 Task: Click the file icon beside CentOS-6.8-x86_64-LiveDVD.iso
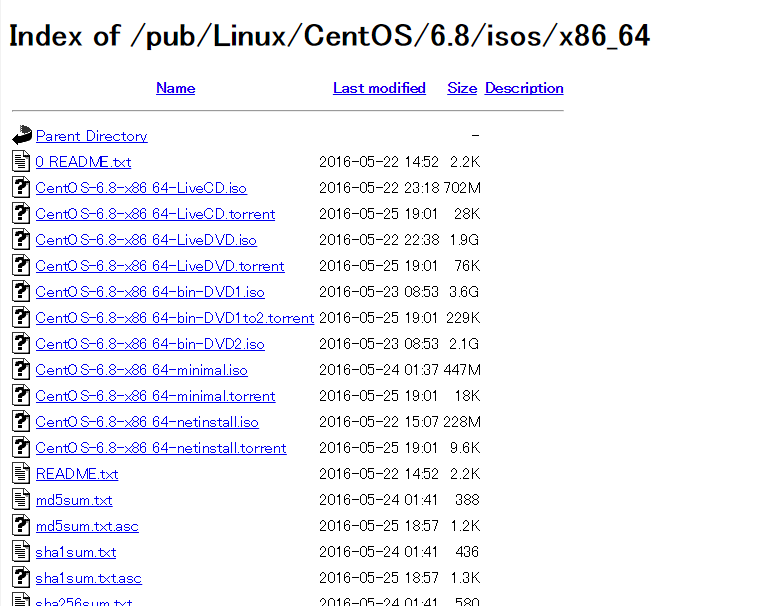point(20,239)
